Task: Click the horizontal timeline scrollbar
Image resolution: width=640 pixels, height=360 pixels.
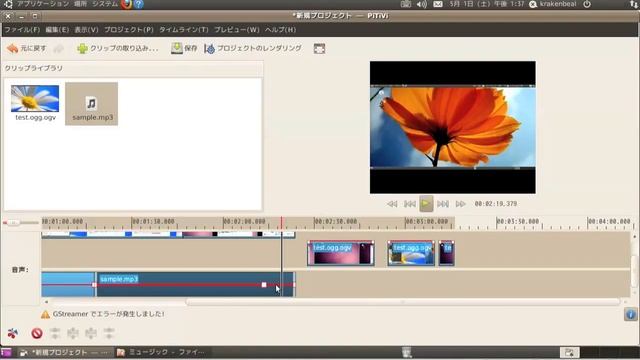Action: coord(403,302)
